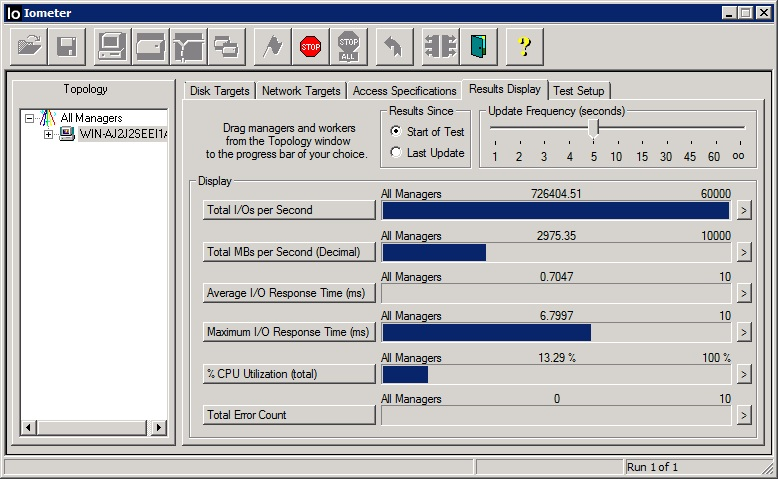Screen dimensions: 778x479
Task: Click % CPU Utilization (total) button
Action: tap(289, 374)
